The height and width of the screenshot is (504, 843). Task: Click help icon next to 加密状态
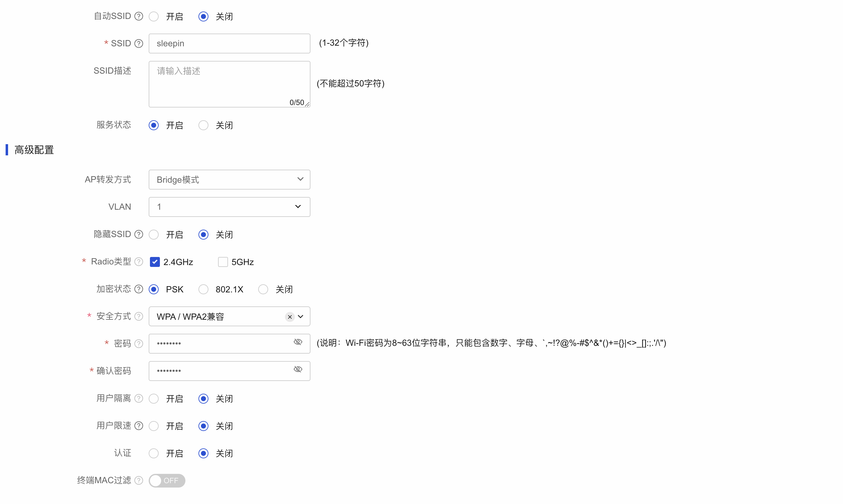tap(139, 289)
